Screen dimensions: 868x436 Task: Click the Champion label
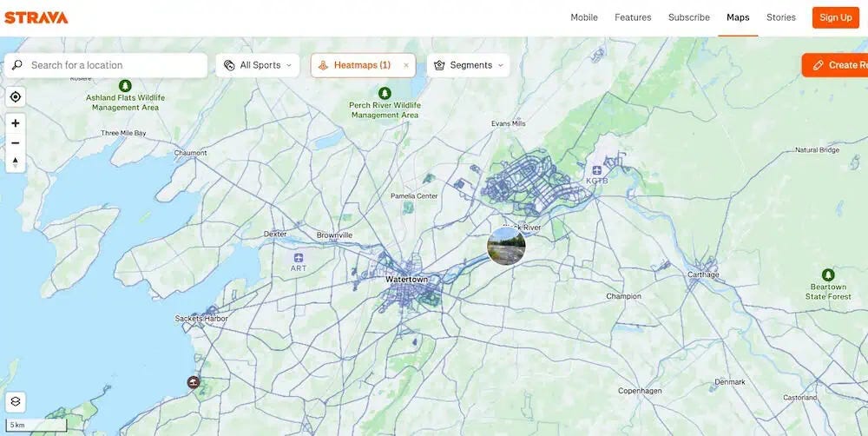tap(623, 296)
